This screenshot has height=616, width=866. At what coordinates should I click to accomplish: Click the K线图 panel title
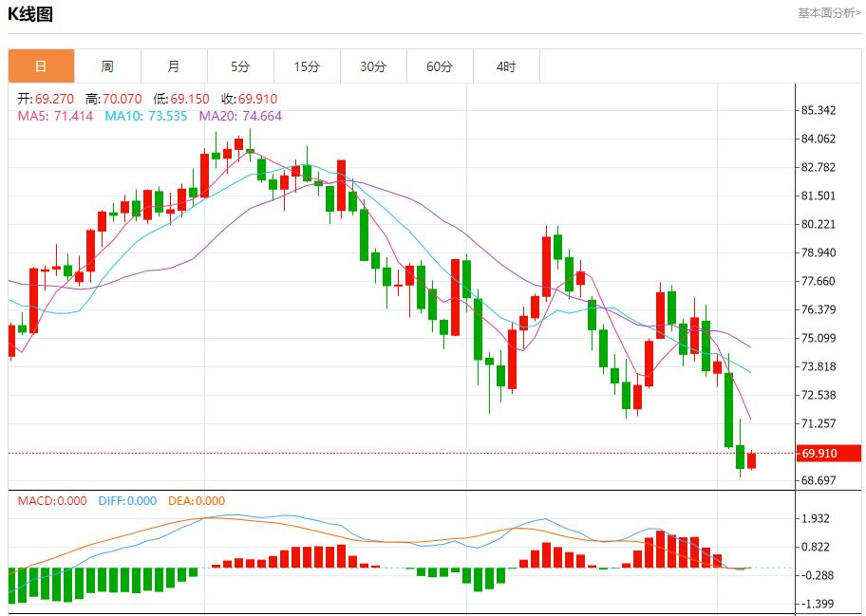(30, 14)
